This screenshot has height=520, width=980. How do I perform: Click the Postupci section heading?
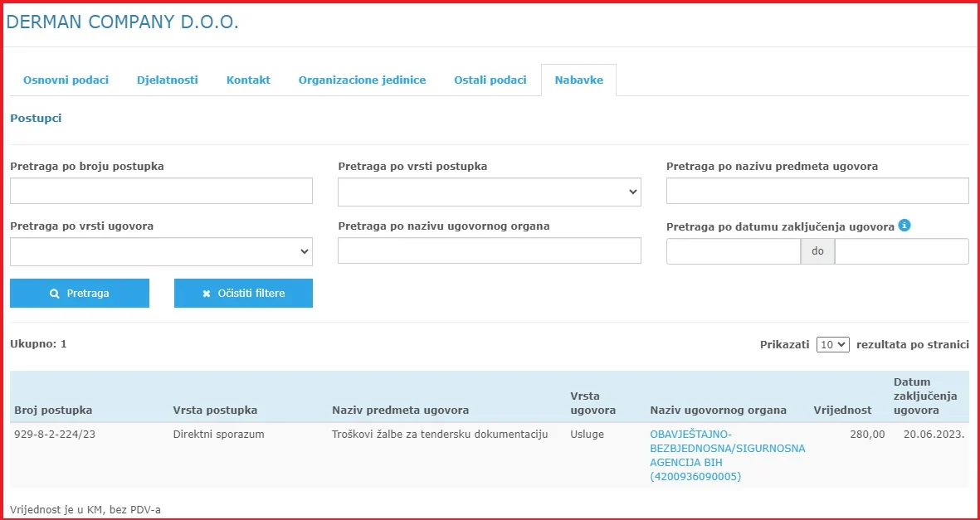point(36,118)
